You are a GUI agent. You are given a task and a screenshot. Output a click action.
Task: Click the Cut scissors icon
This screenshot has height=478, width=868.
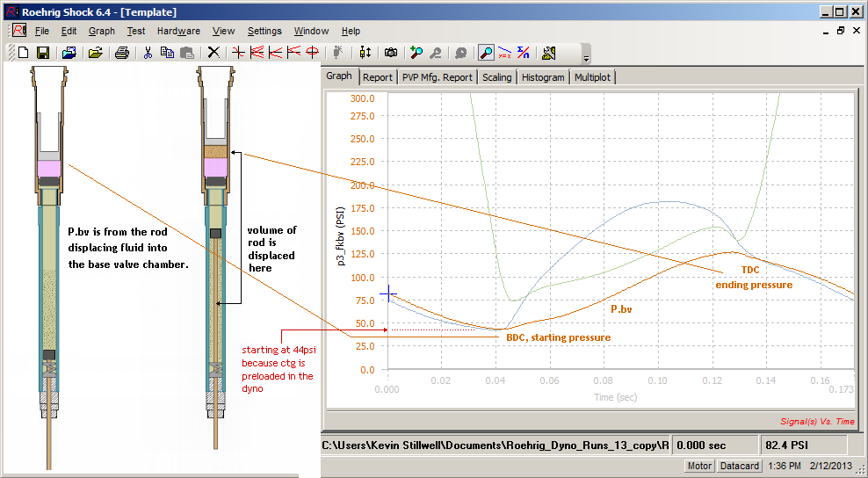tap(148, 53)
